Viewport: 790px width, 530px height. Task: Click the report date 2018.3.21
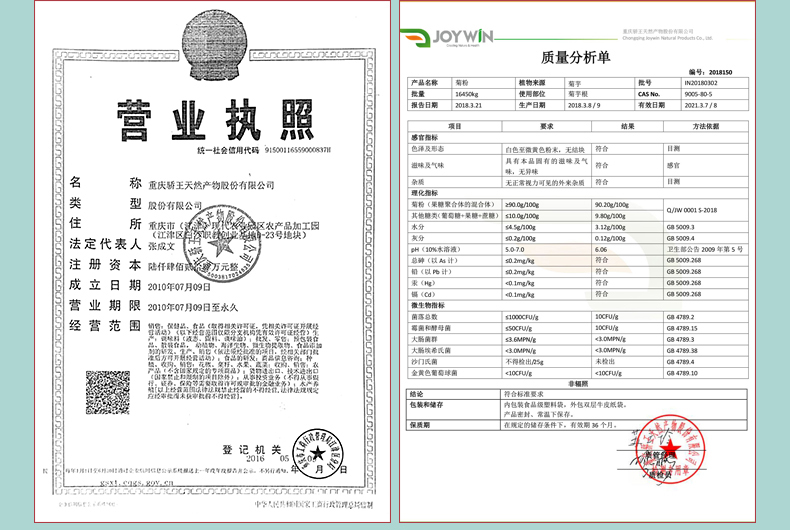tap(468, 105)
